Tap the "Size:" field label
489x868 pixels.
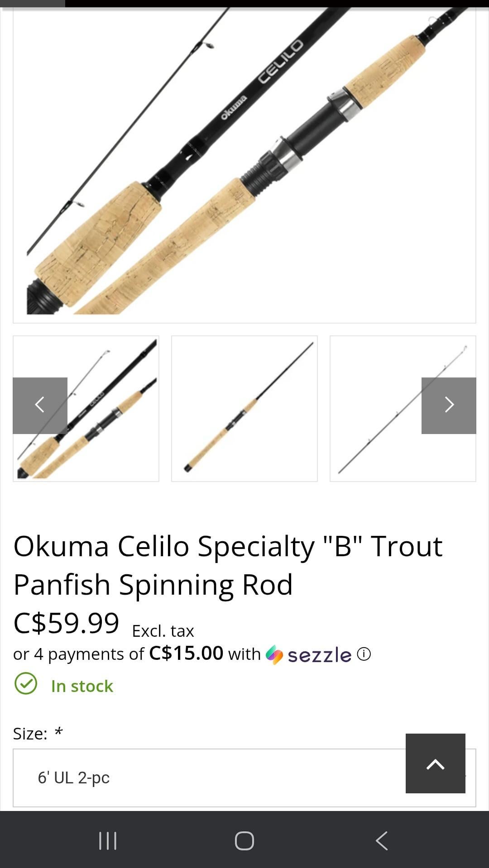(x=30, y=734)
